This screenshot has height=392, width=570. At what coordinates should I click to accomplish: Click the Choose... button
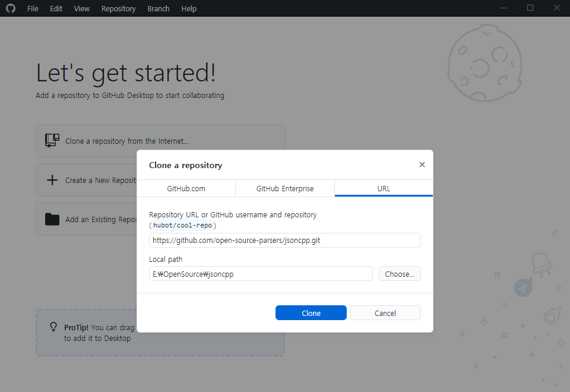pyautogui.click(x=400, y=274)
